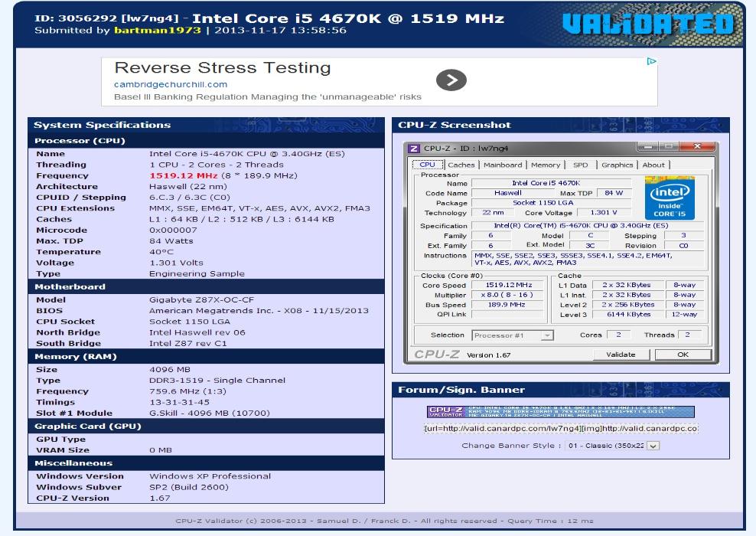The width and height of the screenshot is (756, 536).
Task: Switch to the Memory tab
Action: tap(546, 165)
